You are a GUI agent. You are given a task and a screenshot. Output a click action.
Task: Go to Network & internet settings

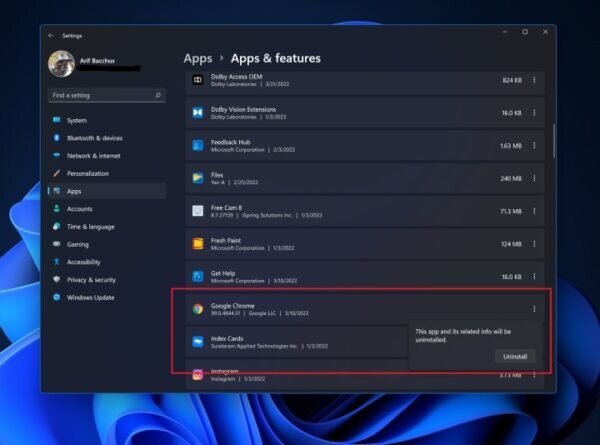coord(108,156)
